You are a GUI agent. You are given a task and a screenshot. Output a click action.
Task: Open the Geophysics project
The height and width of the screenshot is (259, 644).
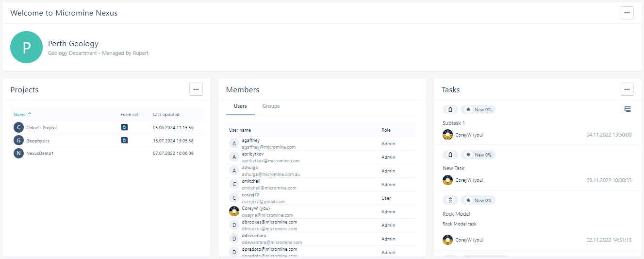pyautogui.click(x=38, y=141)
